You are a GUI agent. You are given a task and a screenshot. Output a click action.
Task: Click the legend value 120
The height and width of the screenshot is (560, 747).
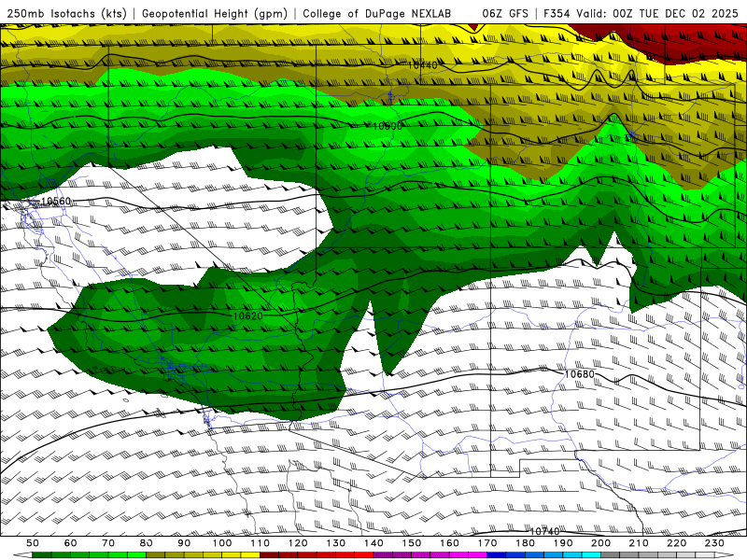coord(298,543)
